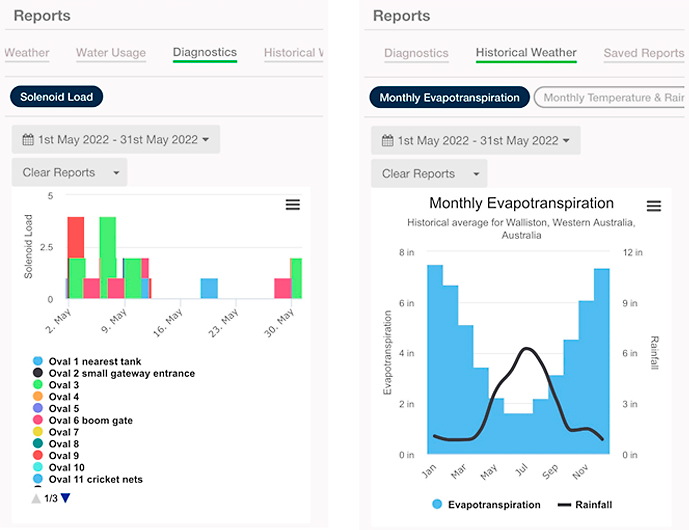Go to next legend page with down arrow
The width and height of the screenshot is (689, 530).
pos(66,498)
